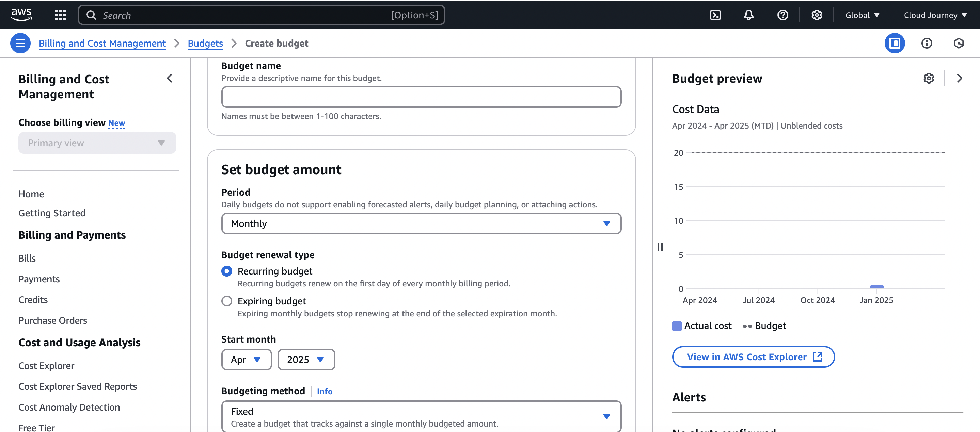Screen dimensions: 980x432
Task: Click the Actual cost legend swatch
Action: point(677,326)
